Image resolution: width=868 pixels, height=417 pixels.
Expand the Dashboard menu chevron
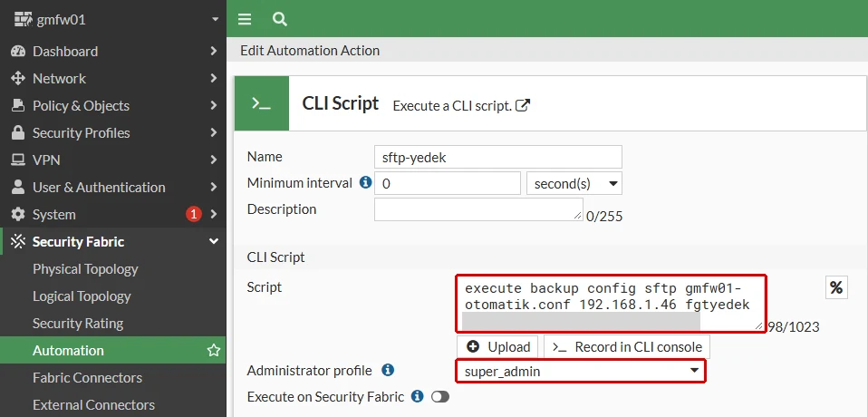coord(214,51)
